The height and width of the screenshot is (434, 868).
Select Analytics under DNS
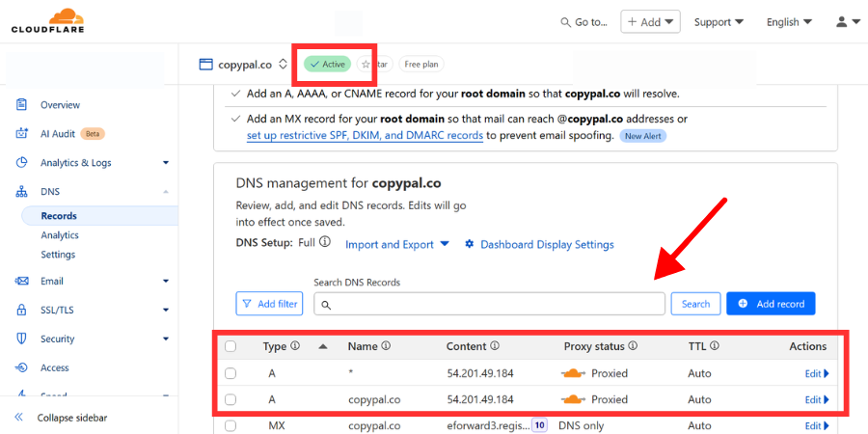tap(60, 235)
